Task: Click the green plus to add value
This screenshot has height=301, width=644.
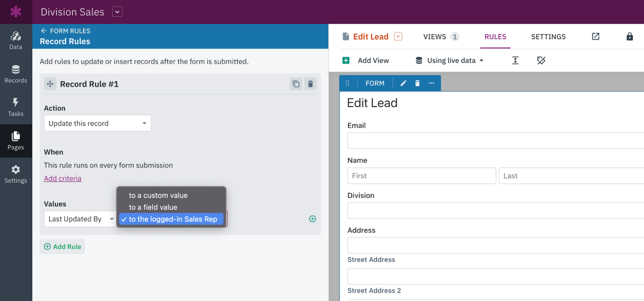Action: click(x=313, y=219)
